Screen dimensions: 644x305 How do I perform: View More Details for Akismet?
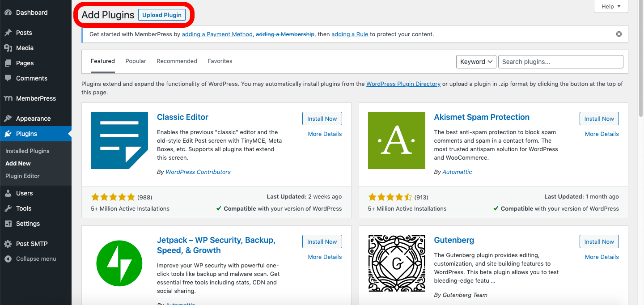[602, 134]
